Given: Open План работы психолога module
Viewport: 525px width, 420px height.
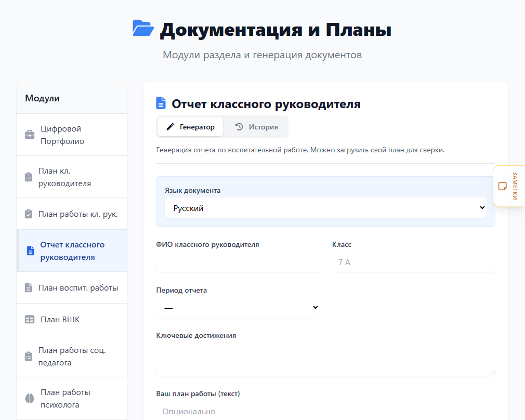Looking at the screenshot, I should 72,398.
